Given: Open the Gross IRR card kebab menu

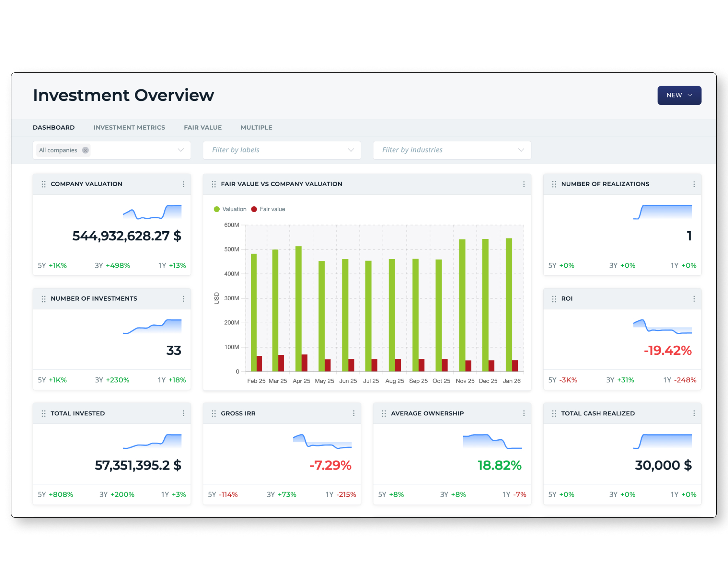Looking at the screenshot, I should (354, 413).
